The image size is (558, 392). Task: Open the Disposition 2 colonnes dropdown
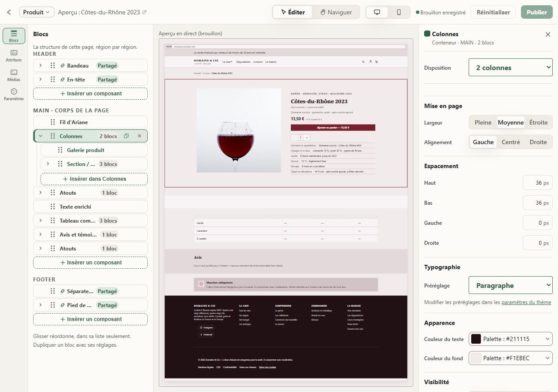coord(510,68)
